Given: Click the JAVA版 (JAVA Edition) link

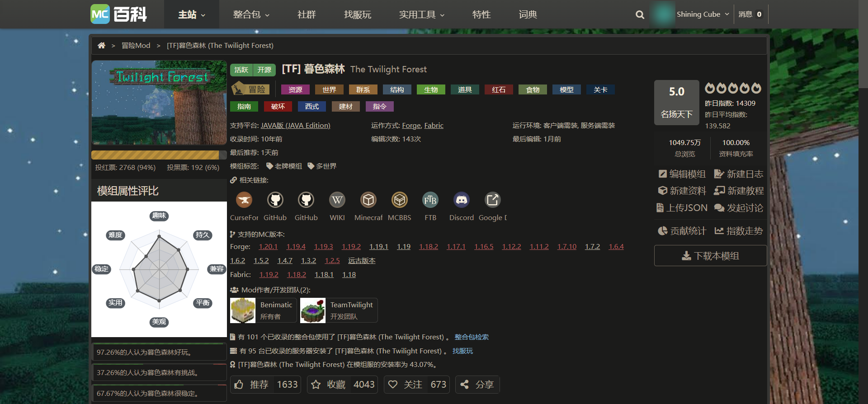Looking at the screenshot, I should (x=296, y=125).
